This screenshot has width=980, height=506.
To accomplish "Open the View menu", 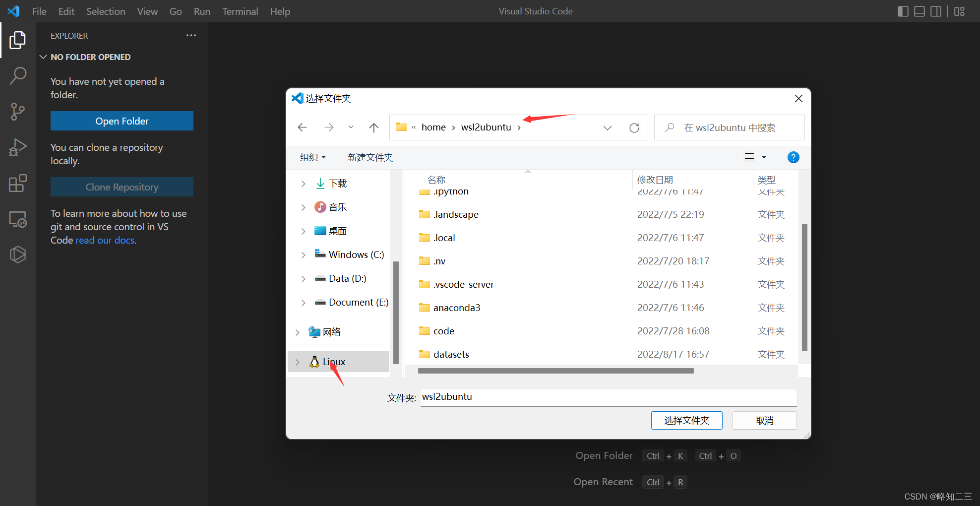I will point(147,11).
